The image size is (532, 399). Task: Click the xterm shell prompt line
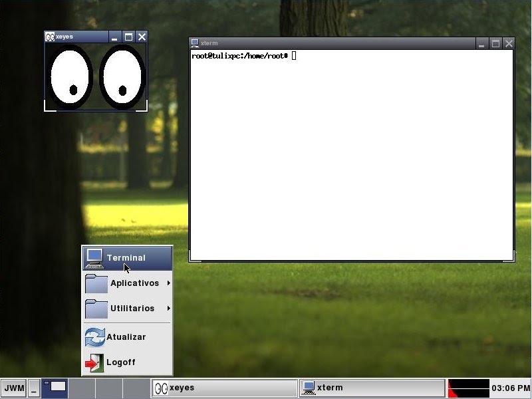click(243, 56)
